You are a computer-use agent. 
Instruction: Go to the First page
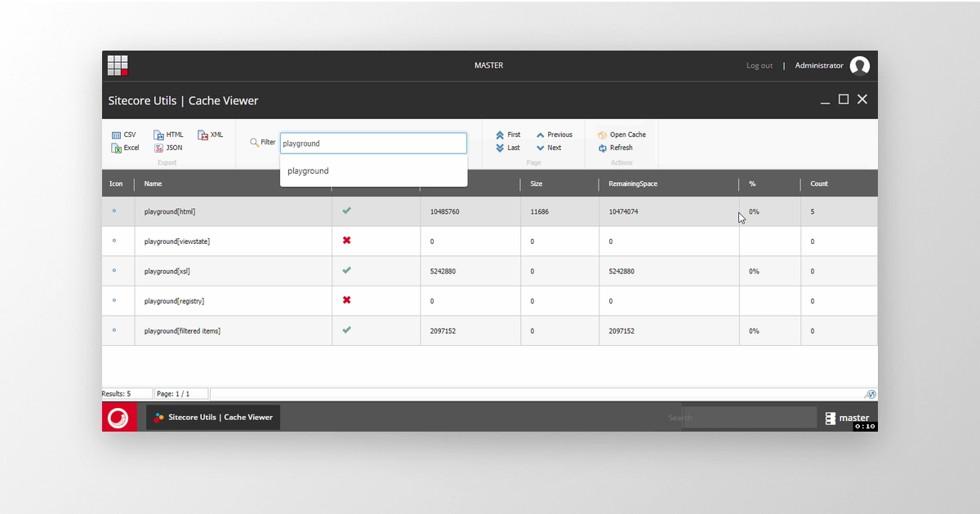click(508, 135)
